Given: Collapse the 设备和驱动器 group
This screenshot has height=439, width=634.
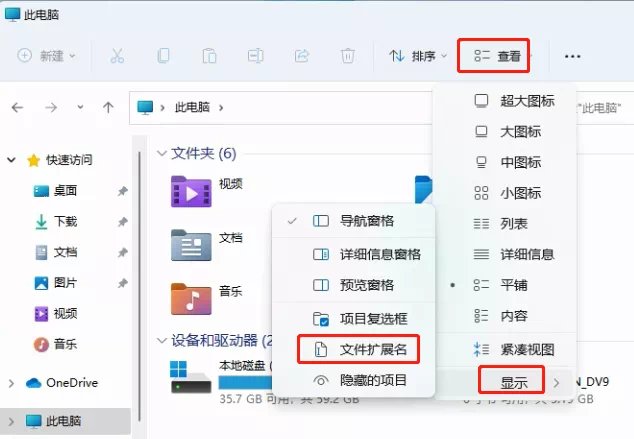Looking at the screenshot, I should (162, 341).
